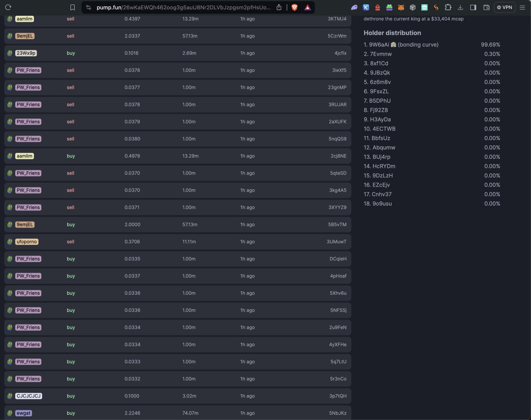Image resolution: width=531 pixels, height=420 pixels.
Task: Open the Brave Wallet icon
Action: coord(486,7)
